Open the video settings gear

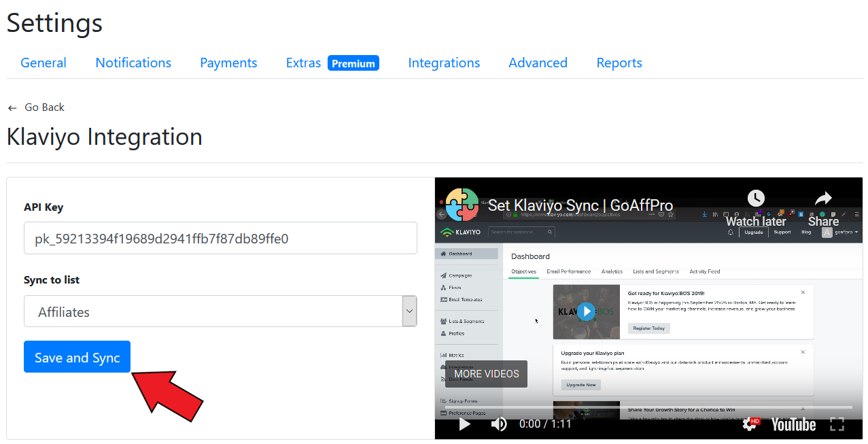pyautogui.click(x=750, y=424)
